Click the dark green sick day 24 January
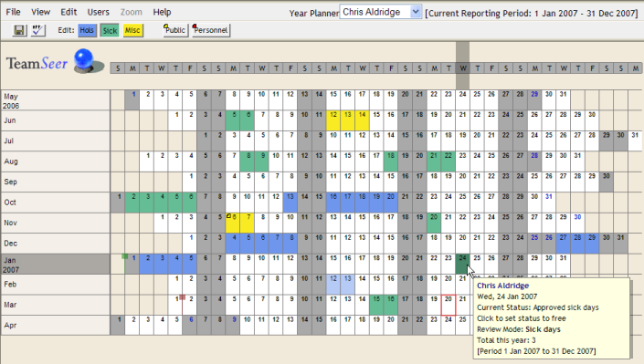Image resolution: width=644 pixels, height=364 pixels. tap(462, 264)
